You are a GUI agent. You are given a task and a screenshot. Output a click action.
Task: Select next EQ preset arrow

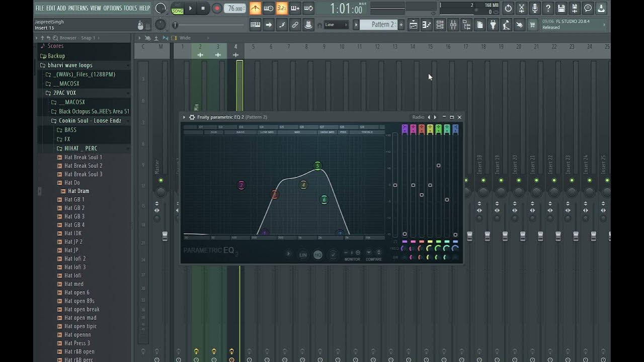pyautogui.click(x=435, y=117)
